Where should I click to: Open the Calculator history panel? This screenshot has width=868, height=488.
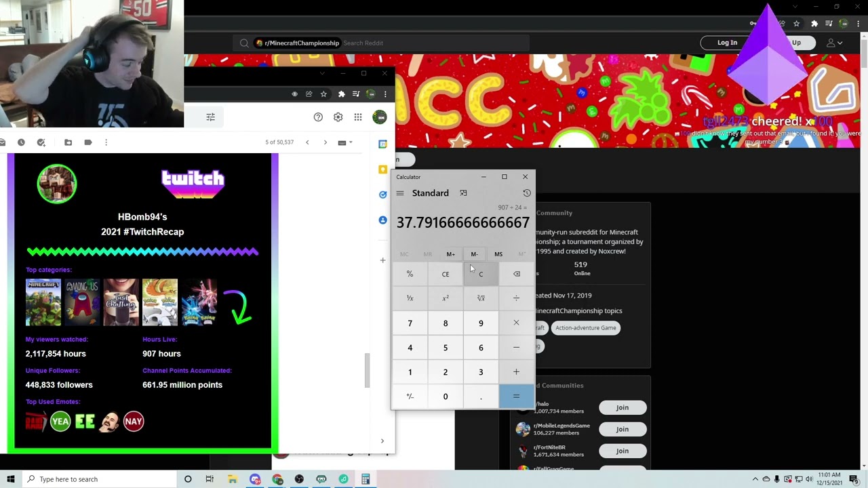(x=527, y=193)
